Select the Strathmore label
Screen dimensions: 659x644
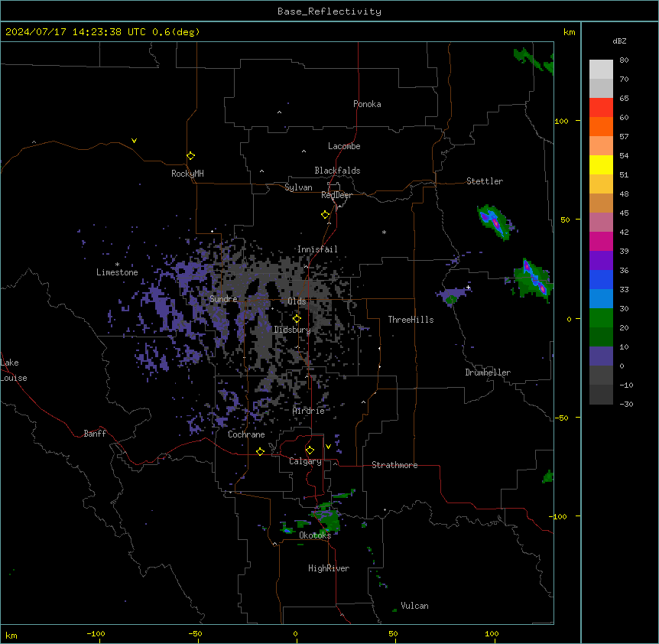tap(394, 465)
